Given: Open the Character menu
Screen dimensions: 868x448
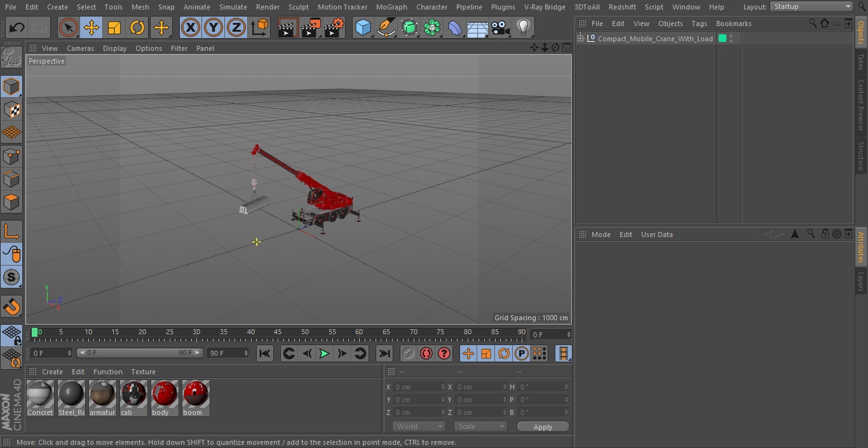Looking at the screenshot, I should pyautogui.click(x=431, y=7).
